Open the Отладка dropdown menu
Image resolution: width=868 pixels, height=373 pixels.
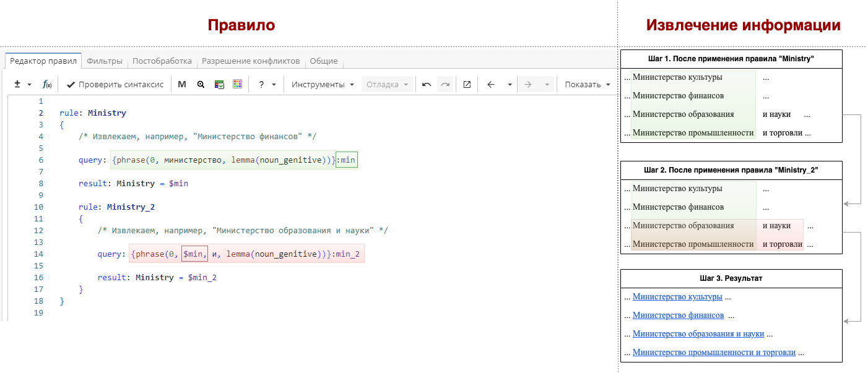[387, 84]
